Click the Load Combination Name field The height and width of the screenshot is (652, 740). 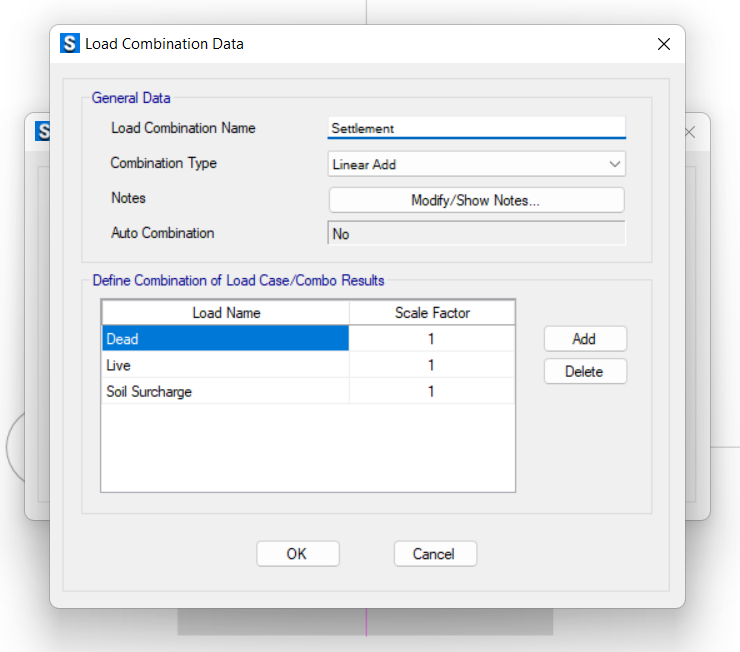476,128
